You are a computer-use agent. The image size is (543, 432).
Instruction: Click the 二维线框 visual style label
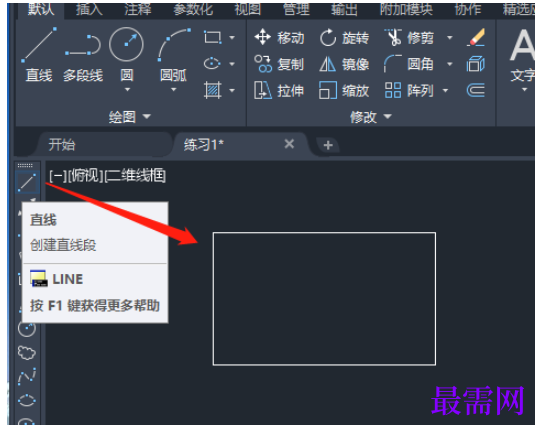point(135,176)
